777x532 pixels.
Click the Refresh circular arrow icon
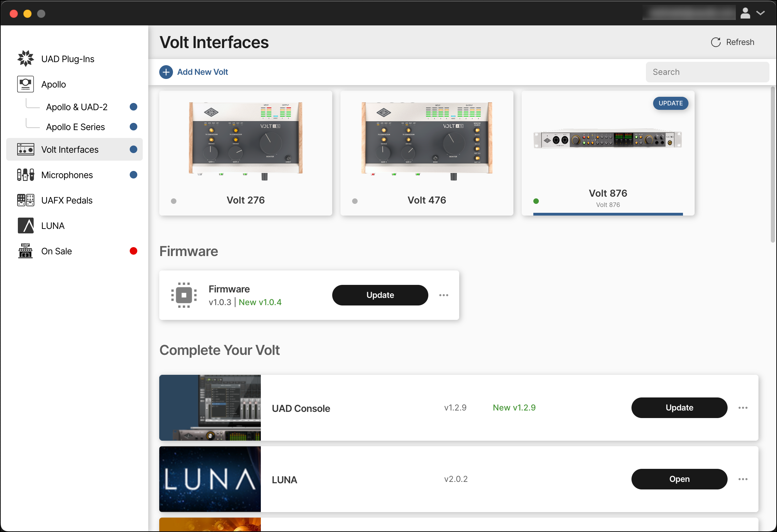click(x=716, y=42)
